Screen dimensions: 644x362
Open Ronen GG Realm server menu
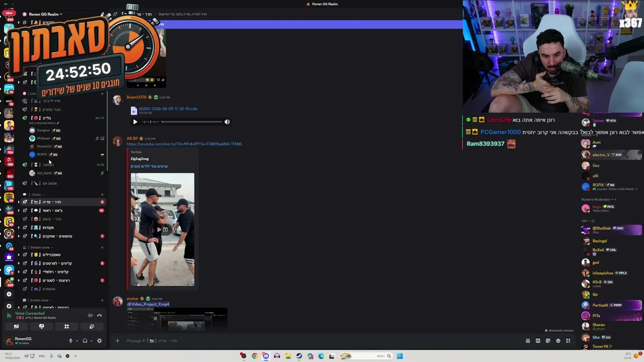coord(45,14)
